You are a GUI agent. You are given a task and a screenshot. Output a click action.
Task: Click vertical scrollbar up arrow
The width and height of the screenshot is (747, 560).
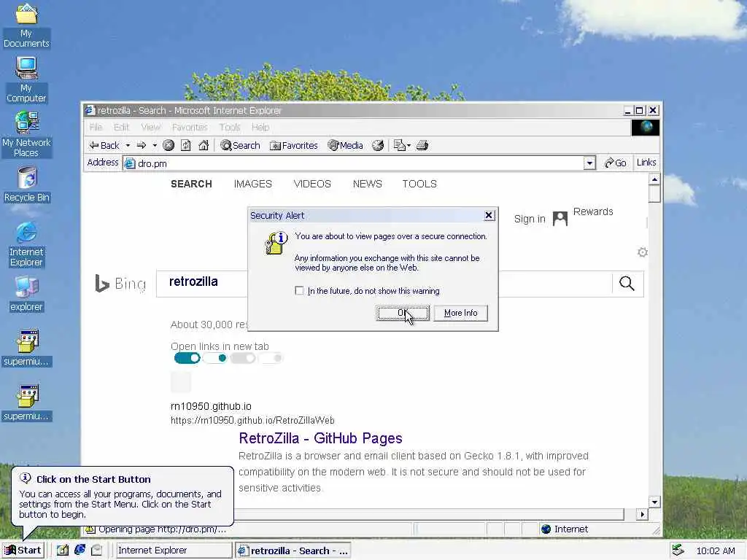tap(654, 179)
